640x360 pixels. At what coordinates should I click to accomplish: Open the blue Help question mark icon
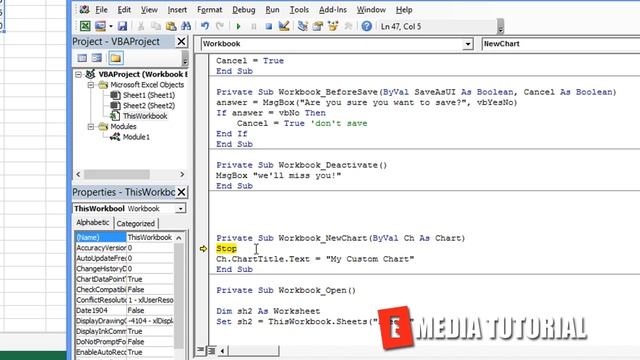[367, 26]
